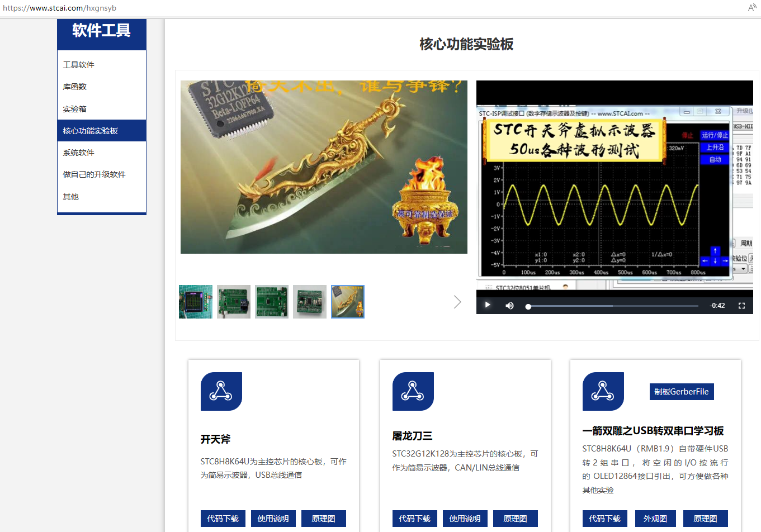Click the 一箭双雕 card network icon
This screenshot has width=761, height=532.
(603, 391)
